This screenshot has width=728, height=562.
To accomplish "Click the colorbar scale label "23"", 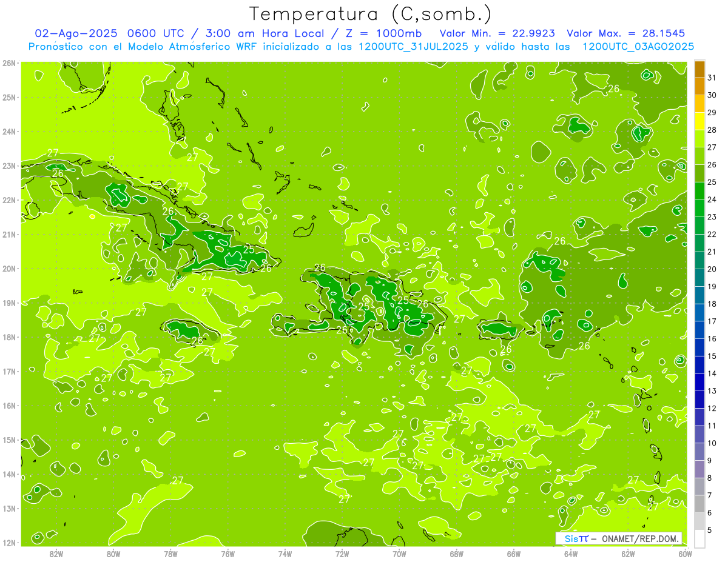I will pyautogui.click(x=712, y=217).
